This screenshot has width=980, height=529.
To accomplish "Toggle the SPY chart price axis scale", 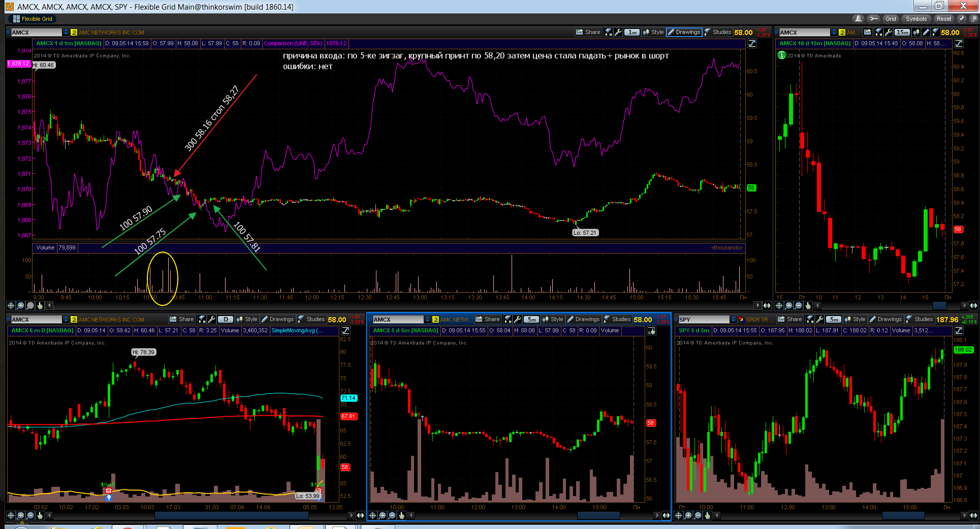I will (x=959, y=331).
